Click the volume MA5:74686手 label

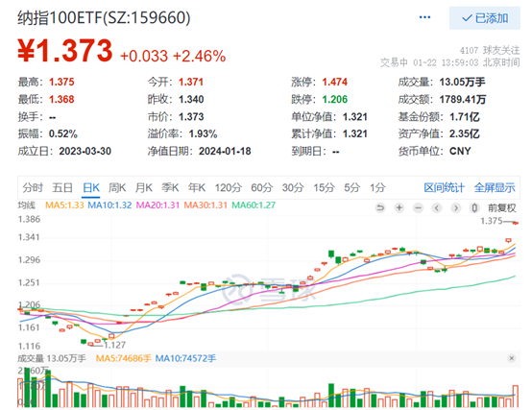[x=124, y=358]
